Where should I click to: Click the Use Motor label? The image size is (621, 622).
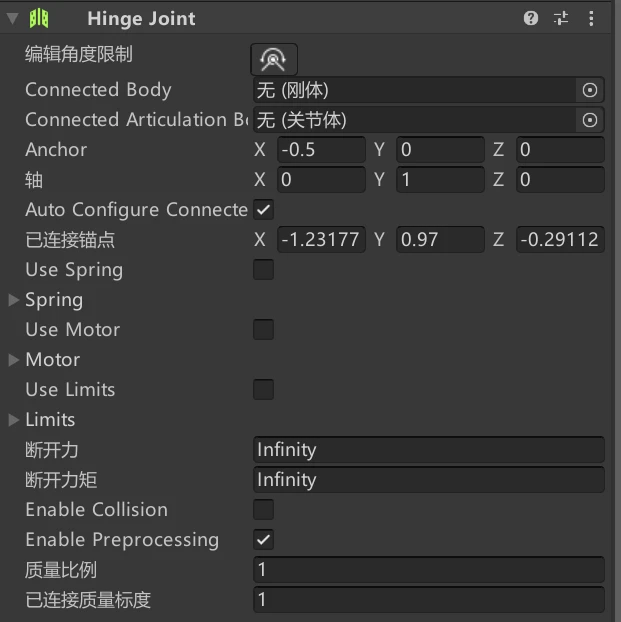(73, 330)
